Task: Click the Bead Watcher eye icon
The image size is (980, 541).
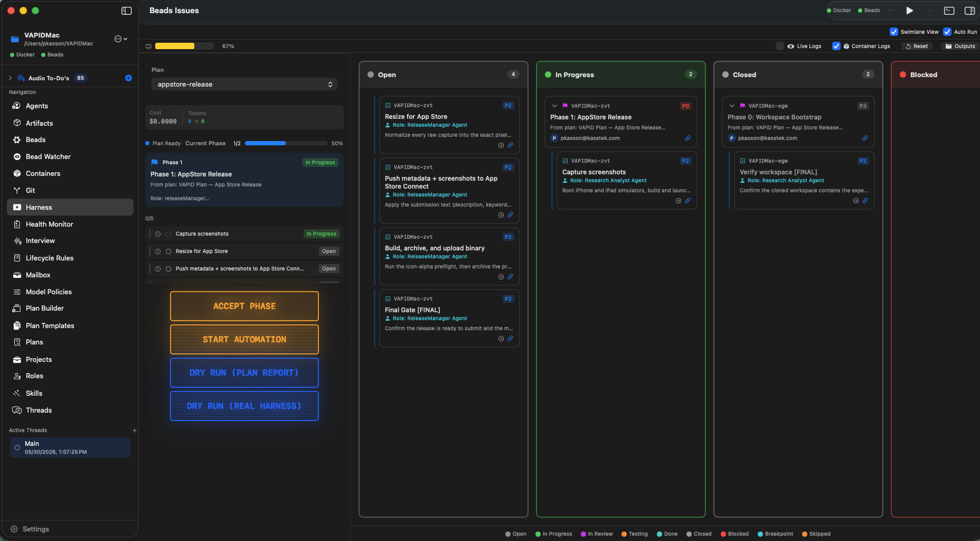Action: click(x=17, y=156)
